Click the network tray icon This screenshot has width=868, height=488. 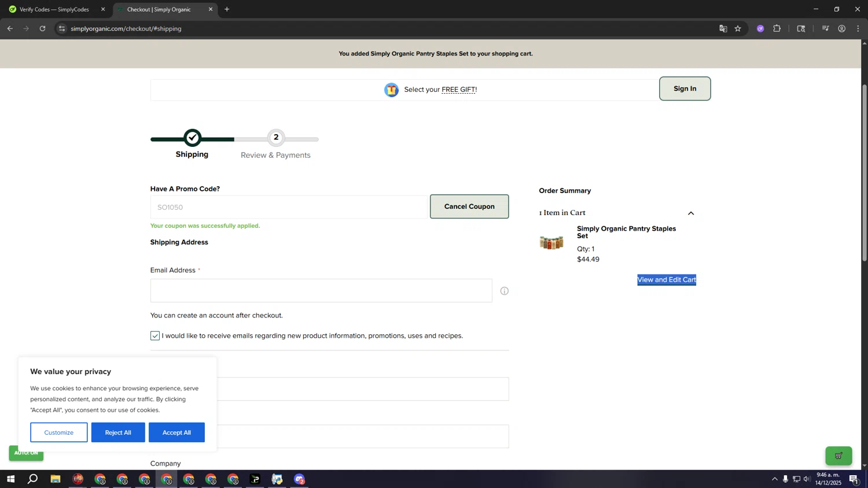tap(796, 479)
